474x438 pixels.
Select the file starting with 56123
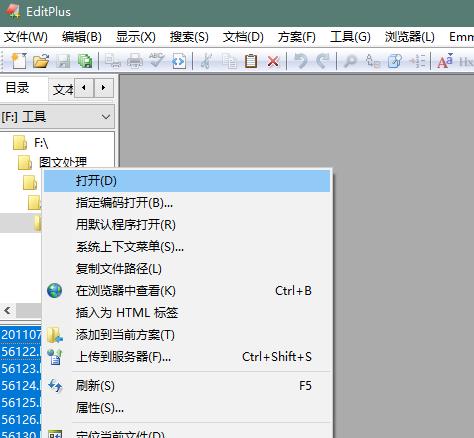tap(21, 369)
